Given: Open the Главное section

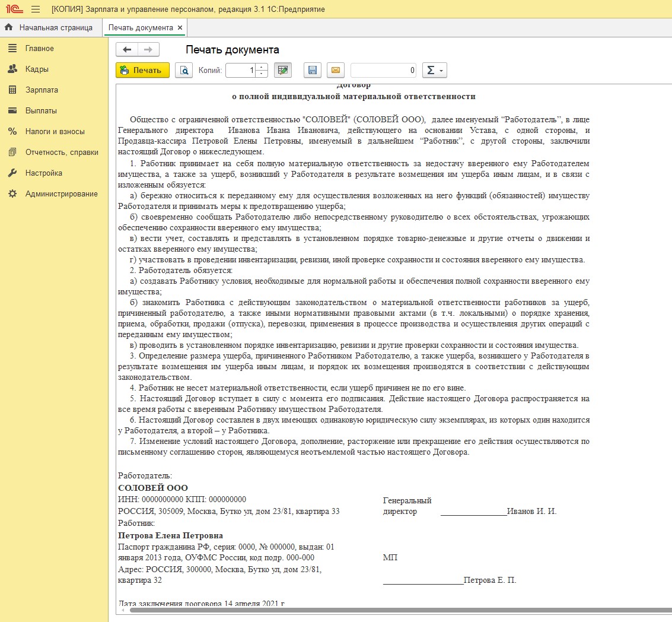Looking at the screenshot, I should [39, 49].
